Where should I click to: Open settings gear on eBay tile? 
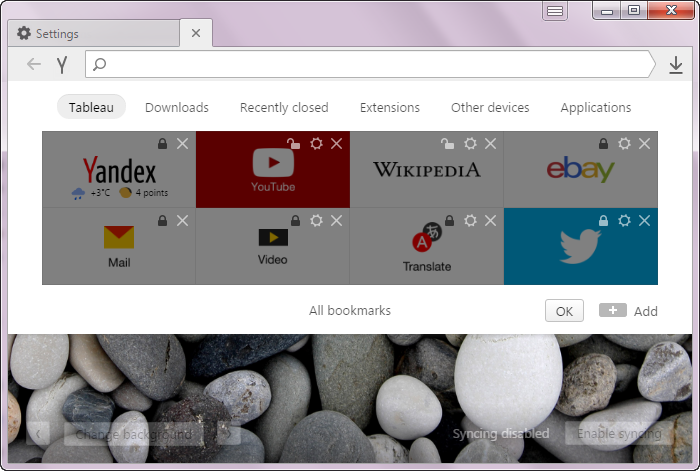coord(624,144)
